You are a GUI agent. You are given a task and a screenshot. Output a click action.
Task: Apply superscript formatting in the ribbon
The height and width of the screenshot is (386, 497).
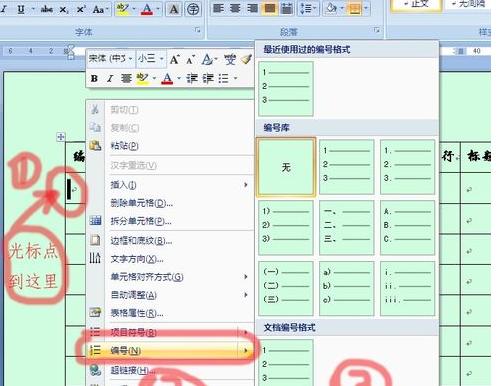(81, 9)
